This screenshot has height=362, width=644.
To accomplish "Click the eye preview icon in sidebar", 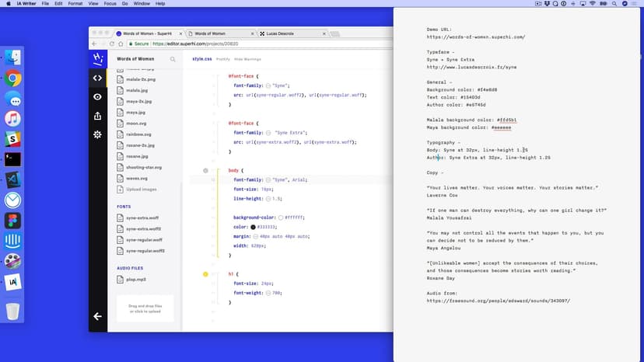I will click(97, 97).
